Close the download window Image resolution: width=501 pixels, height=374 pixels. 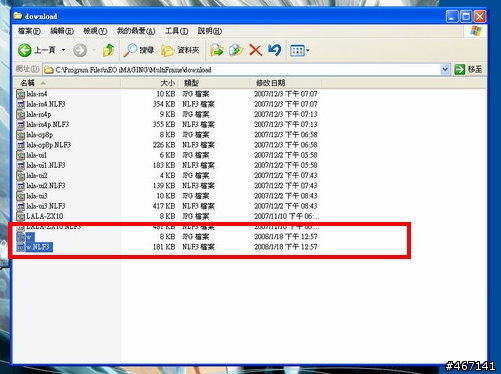click(x=480, y=16)
